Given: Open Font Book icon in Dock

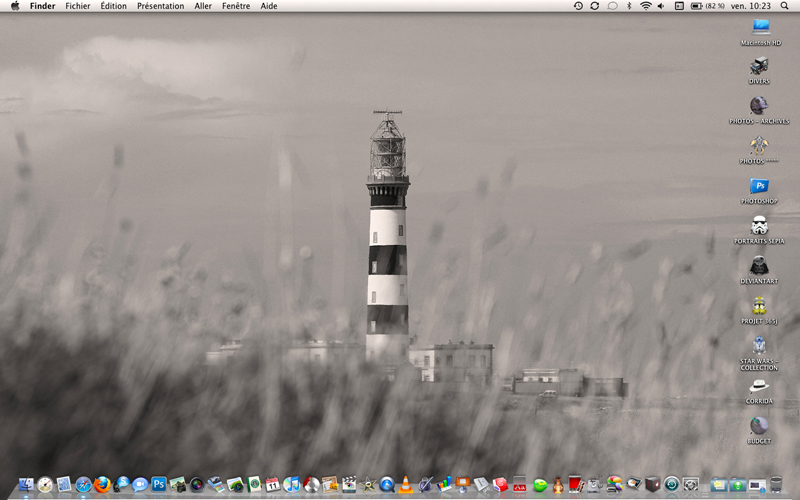Looking at the screenshot, I should 520,485.
